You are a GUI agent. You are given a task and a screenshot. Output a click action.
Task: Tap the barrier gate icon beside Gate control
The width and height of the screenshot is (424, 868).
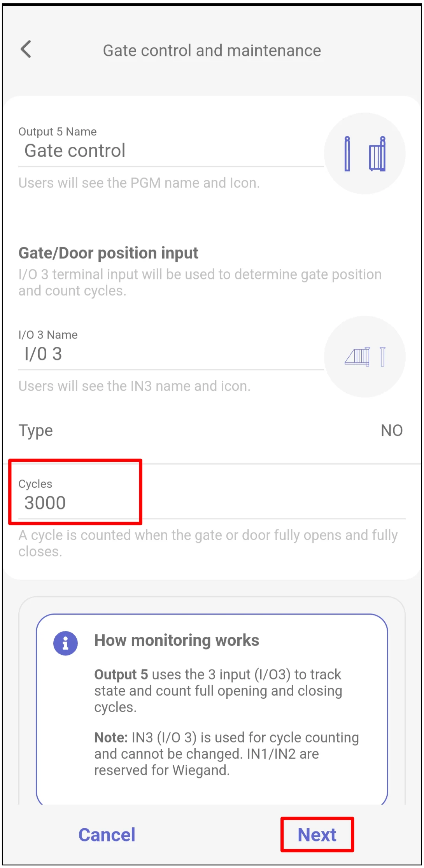(378, 153)
